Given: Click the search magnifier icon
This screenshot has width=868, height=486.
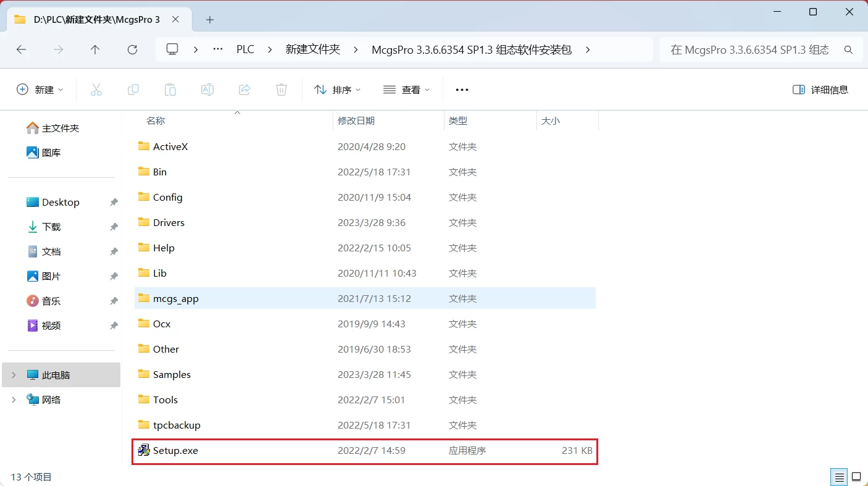Looking at the screenshot, I should (849, 49).
